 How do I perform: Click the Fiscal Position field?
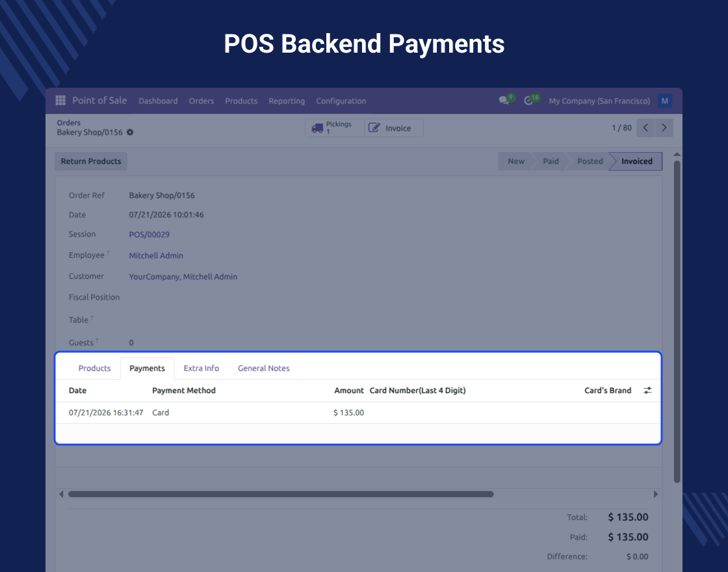94,297
